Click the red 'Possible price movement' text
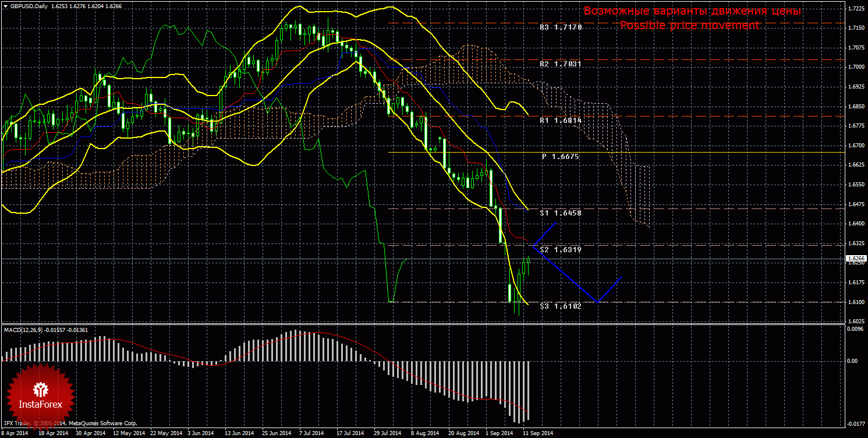868x438 pixels. coord(689,25)
